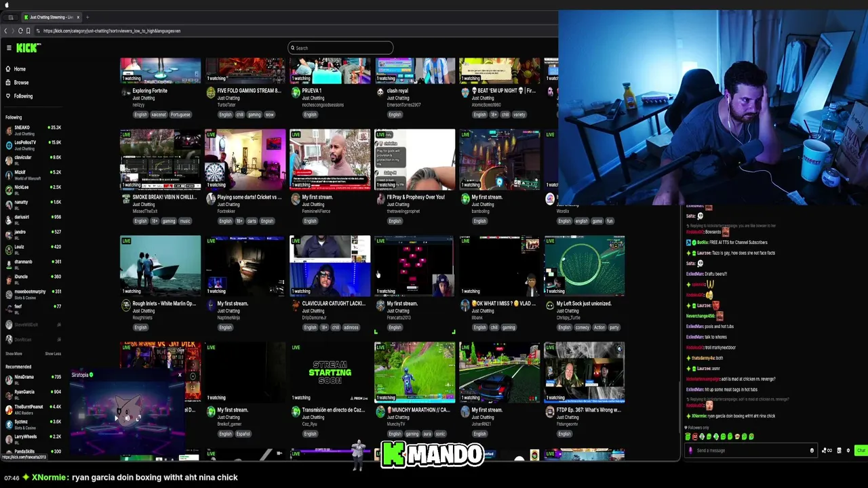This screenshot has height=488, width=868.
Task: Open moonbootmurphy channel in sidebar
Action: [33, 293]
